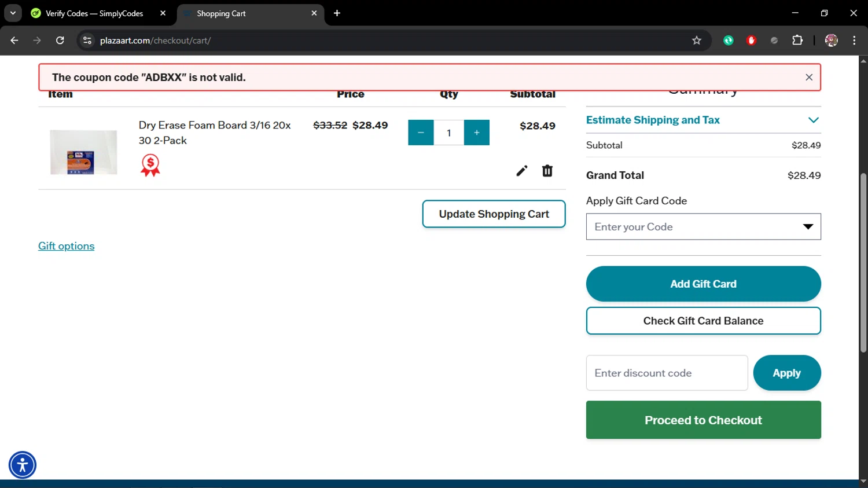Screen dimensions: 868x488
Task: Edit cart item with pencil icon
Action: coord(522,171)
